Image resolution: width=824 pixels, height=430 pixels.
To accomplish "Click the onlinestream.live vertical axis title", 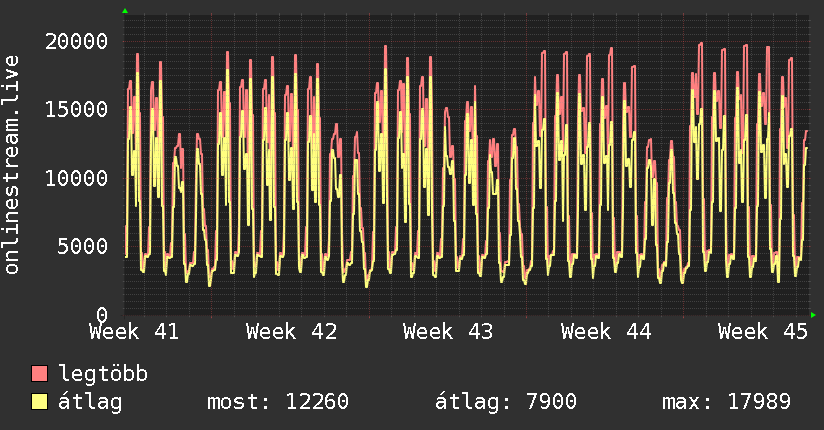I will [x=12, y=165].
